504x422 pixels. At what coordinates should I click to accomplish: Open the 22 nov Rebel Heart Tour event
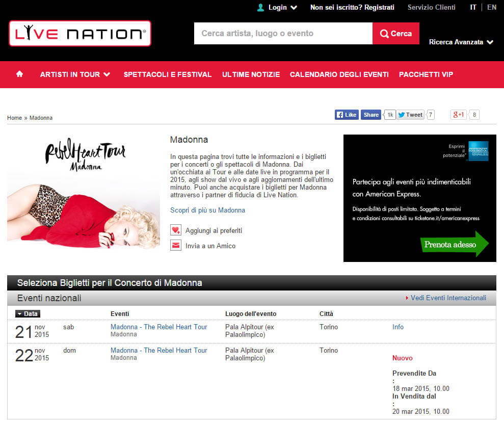coord(159,350)
